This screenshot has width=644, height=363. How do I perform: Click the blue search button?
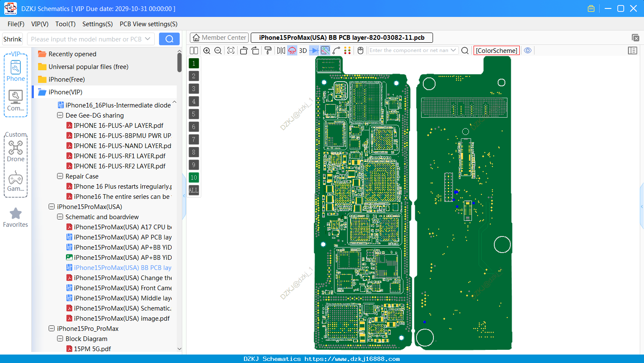169,39
